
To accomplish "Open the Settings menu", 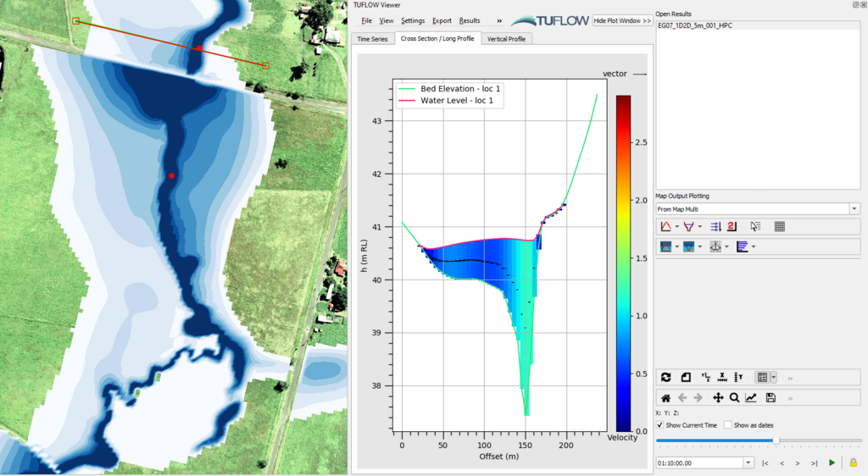I will coord(413,20).
